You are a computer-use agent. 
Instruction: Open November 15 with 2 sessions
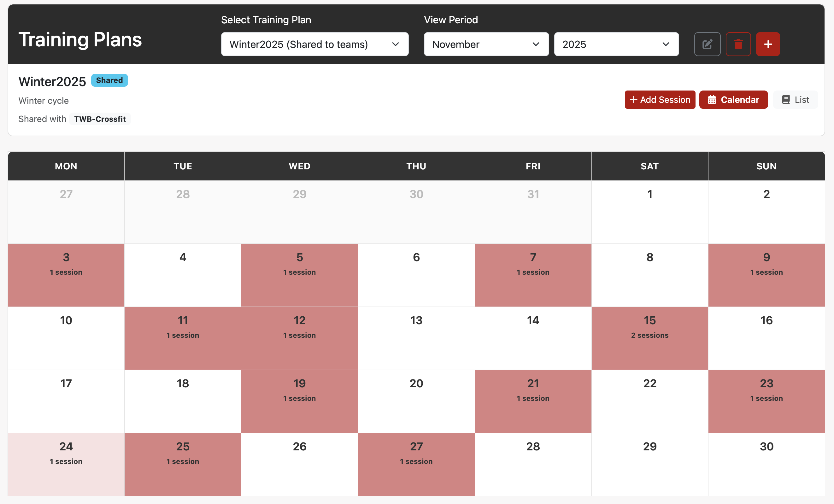coord(649,338)
